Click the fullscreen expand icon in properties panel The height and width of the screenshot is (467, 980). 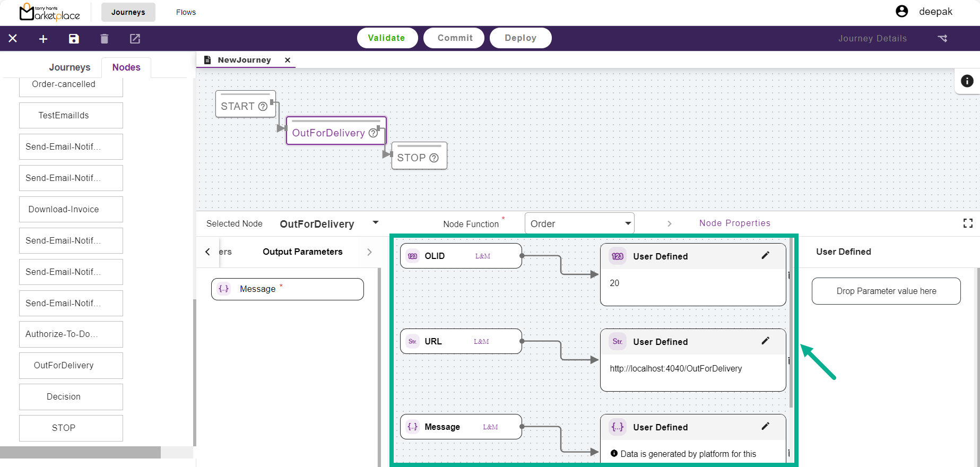pos(968,223)
